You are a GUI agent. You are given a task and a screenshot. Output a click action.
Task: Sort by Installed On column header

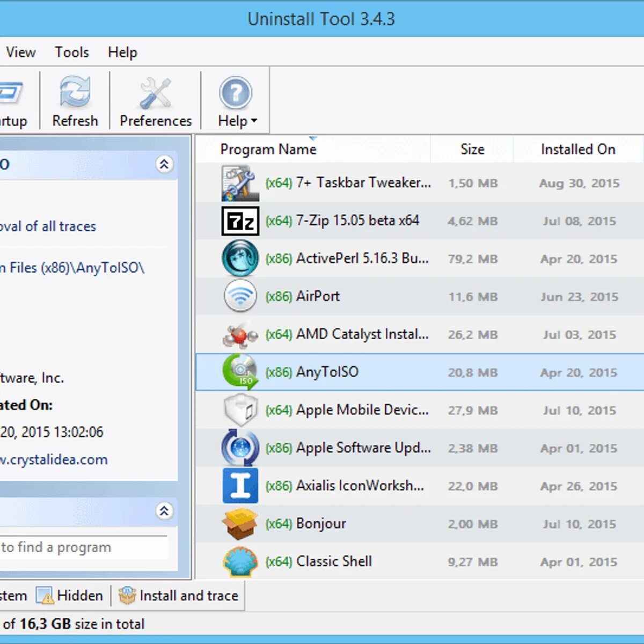click(578, 149)
